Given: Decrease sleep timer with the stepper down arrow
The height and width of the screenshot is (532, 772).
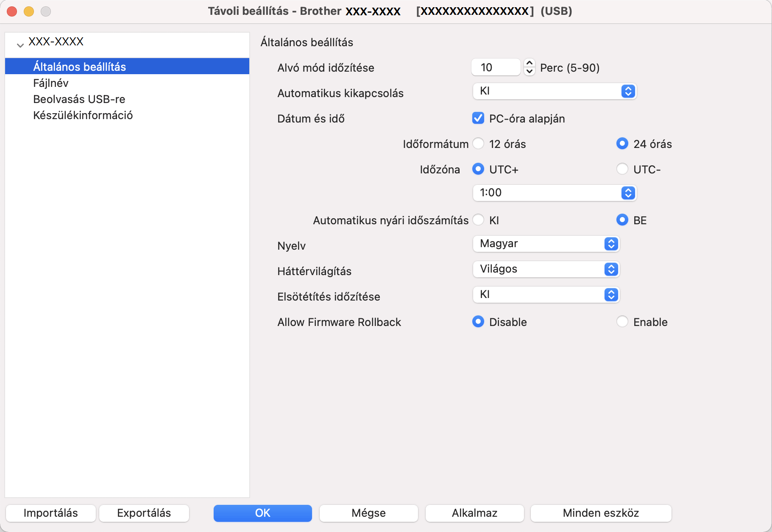Looking at the screenshot, I should [529, 71].
